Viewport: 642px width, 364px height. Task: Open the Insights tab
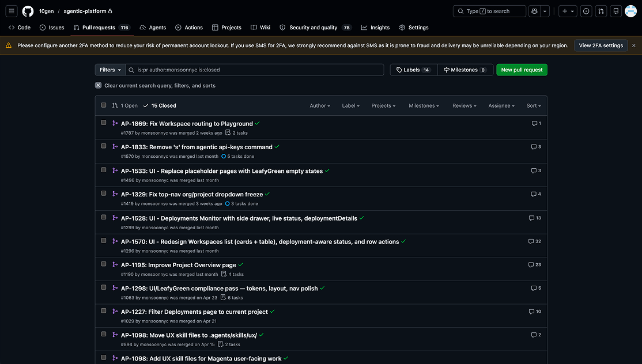pyautogui.click(x=375, y=28)
